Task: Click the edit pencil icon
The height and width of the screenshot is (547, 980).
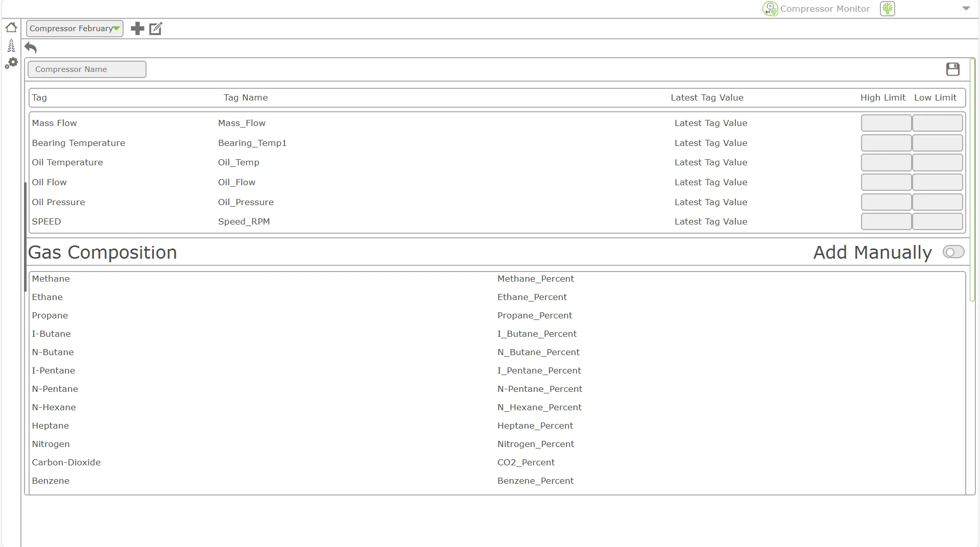Action: [156, 29]
